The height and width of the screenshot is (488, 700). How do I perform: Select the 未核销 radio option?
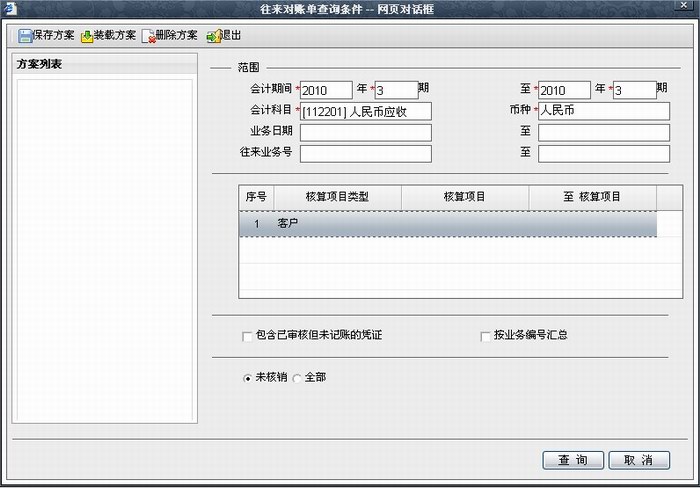tap(247, 378)
